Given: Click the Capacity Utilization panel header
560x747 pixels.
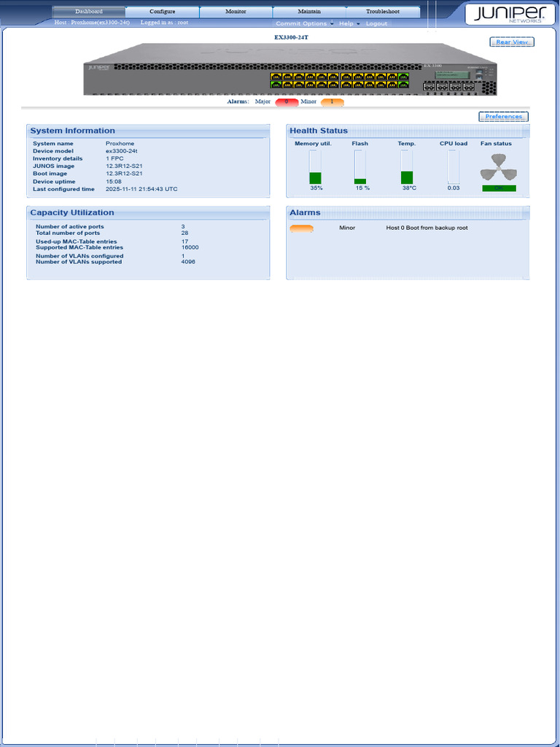Looking at the screenshot, I should pos(148,213).
